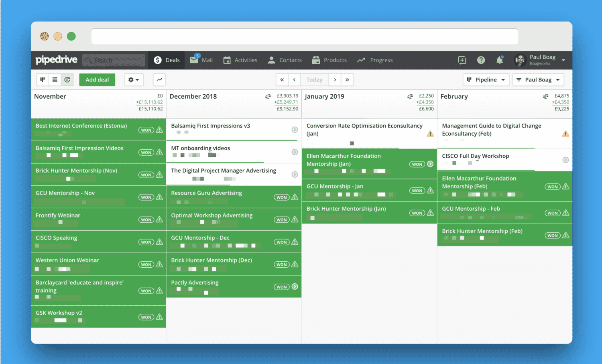
Task: Switch to the list view
Action: pos(55,80)
